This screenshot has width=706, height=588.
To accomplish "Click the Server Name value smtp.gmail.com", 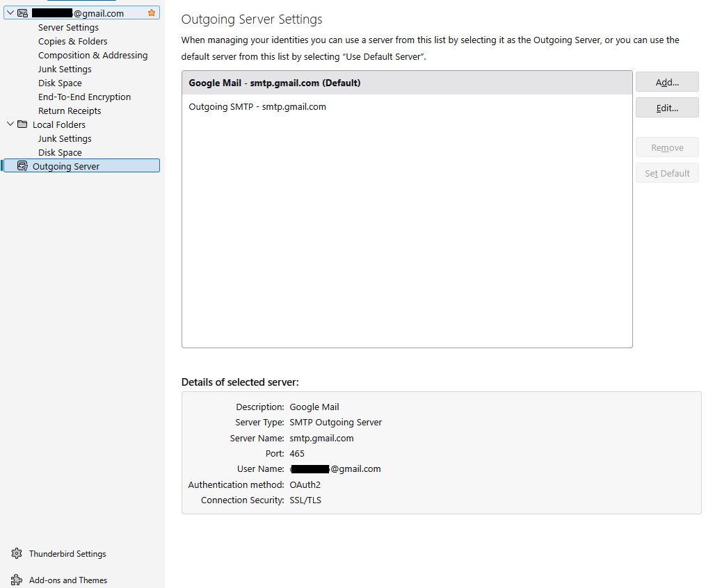I will tap(321, 438).
